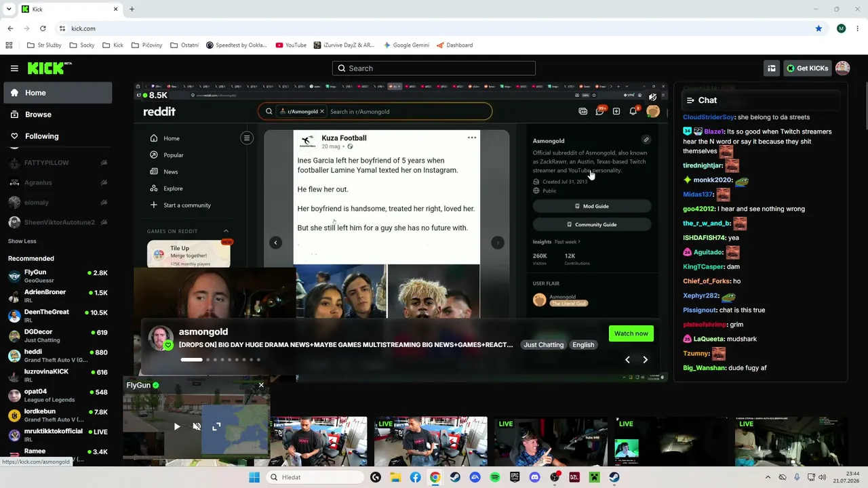The image size is (868, 488).
Task: Open the Reddit notifications bell
Action: click(x=633, y=111)
